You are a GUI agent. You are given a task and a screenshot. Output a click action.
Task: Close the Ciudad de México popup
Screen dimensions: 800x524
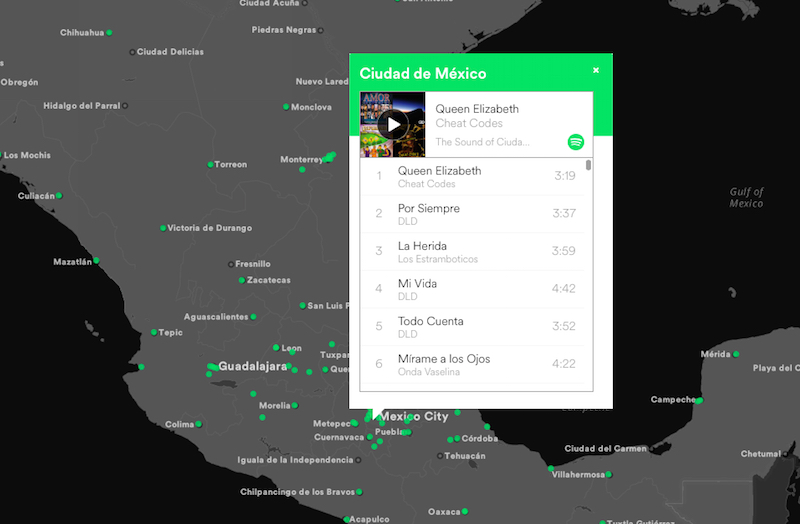pos(596,70)
